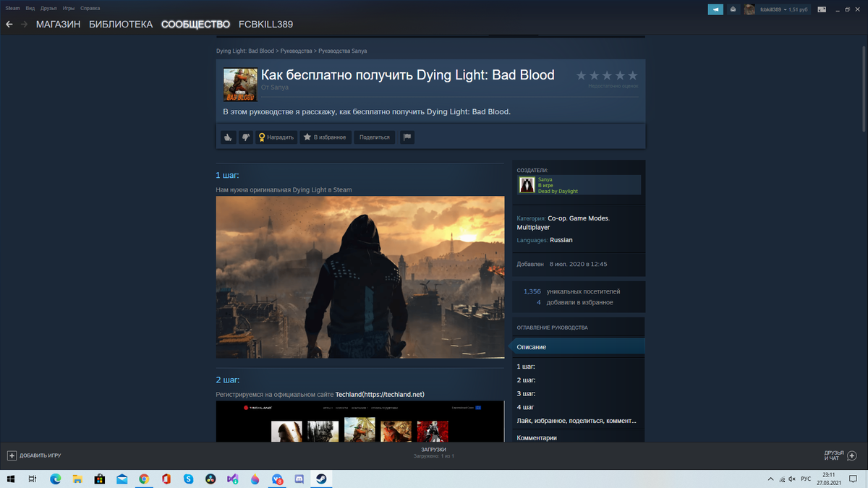Jump to '1 шаг:' in contents

point(526,367)
